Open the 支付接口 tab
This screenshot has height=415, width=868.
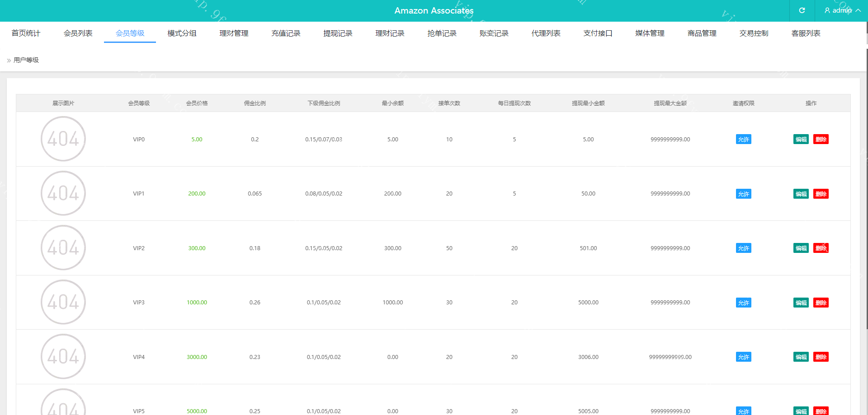point(598,33)
